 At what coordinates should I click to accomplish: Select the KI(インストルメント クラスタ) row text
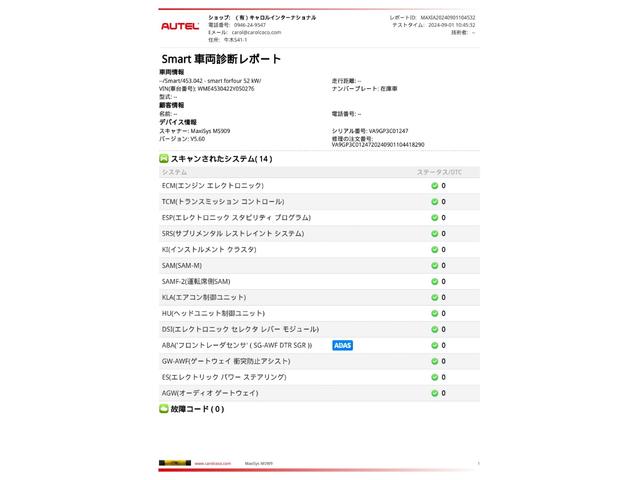[x=209, y=249]
